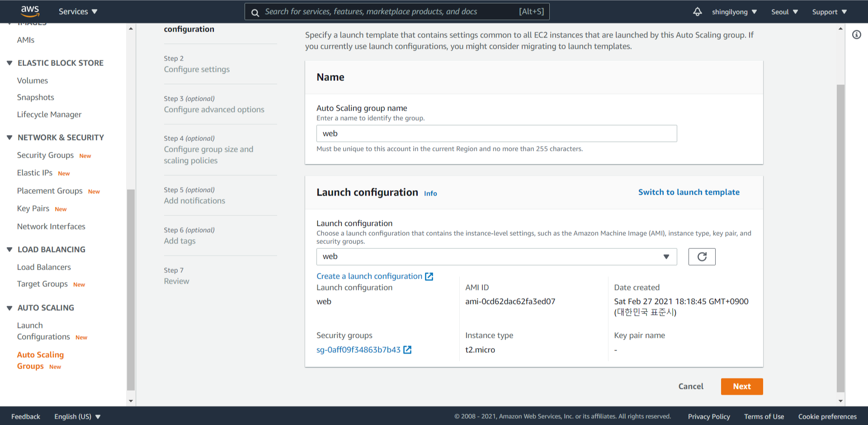Refresh the launch configuration list
The width and height of the screenshot is (868, 425).
(x=702, y=257)
